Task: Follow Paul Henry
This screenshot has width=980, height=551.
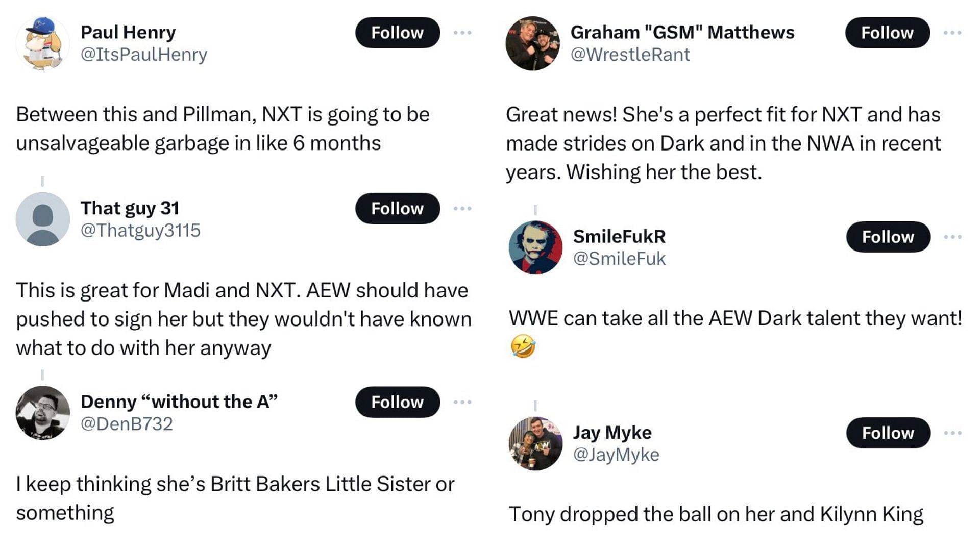Action: point(398,33)
